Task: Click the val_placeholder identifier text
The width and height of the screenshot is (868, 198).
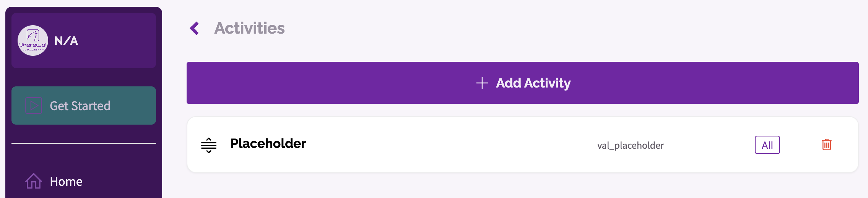Action: point(631,145)
